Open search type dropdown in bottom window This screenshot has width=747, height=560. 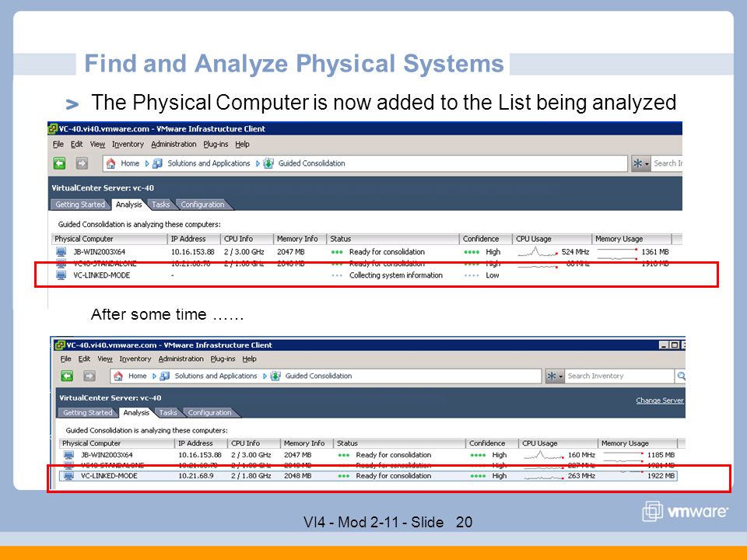click(555, 376)
